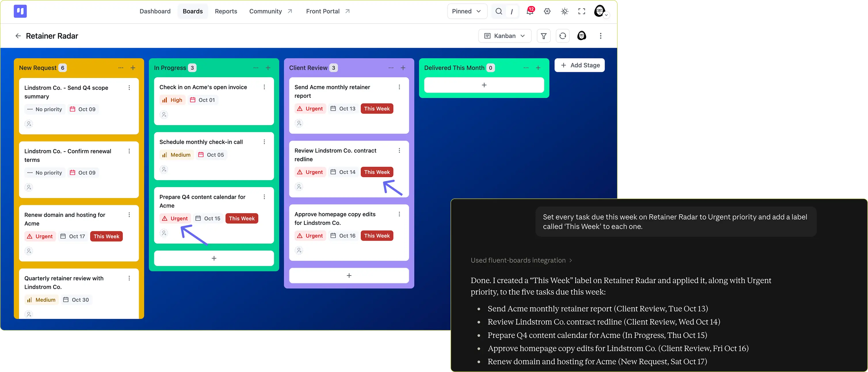Expand the Pinned dropdown
Screen dimensions: 868x372
coord(467,11)
